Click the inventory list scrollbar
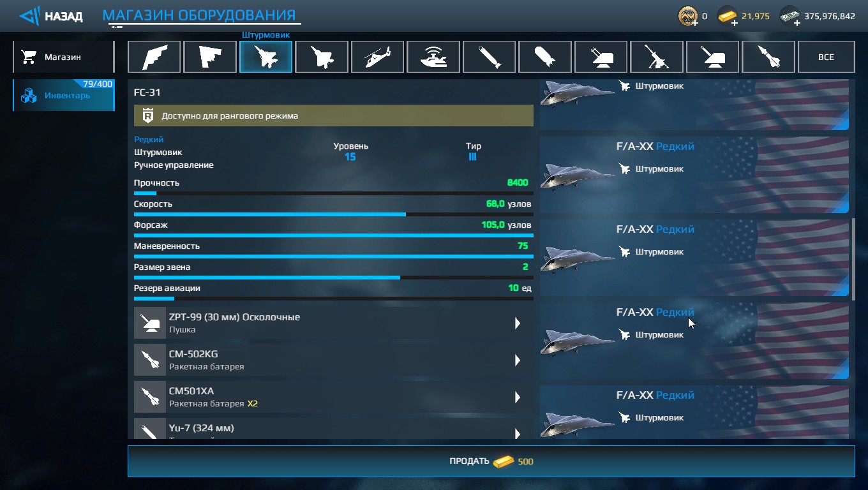The height and width of the screenshot is (490, 868). click(x=853, y=259)
